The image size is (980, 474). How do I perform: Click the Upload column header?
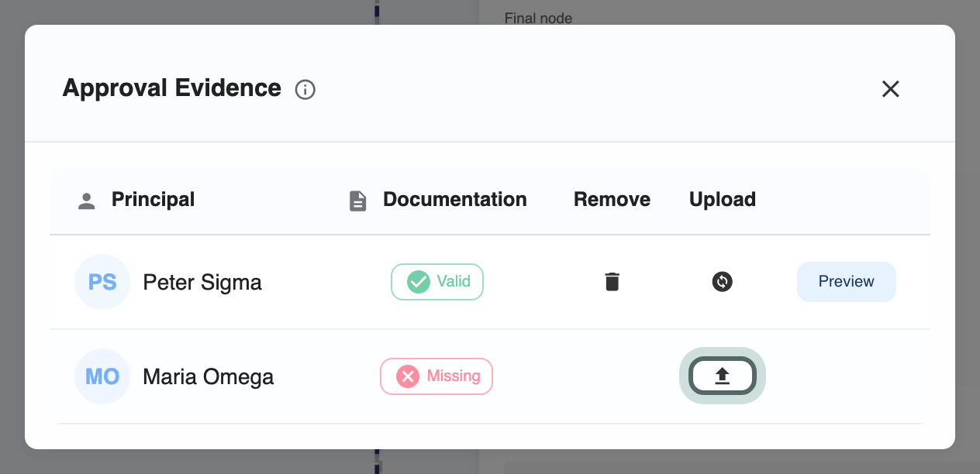[723, 200]
